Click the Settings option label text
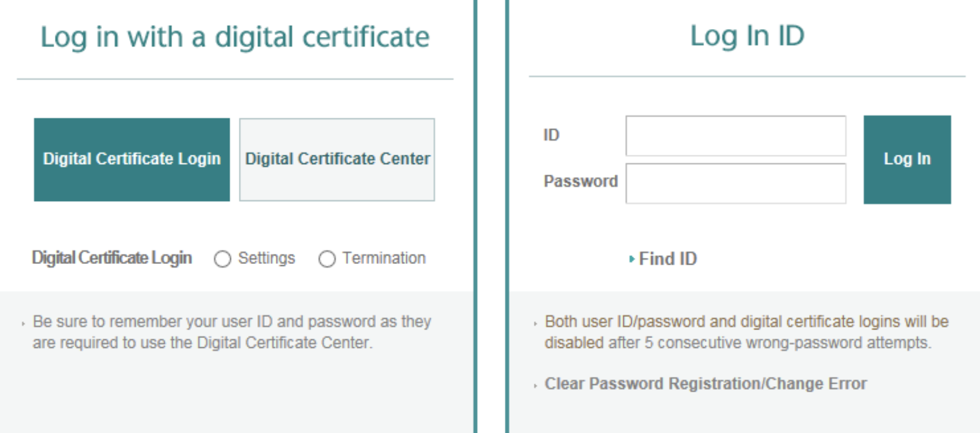 pyautogui.click(x=267, y=258)
